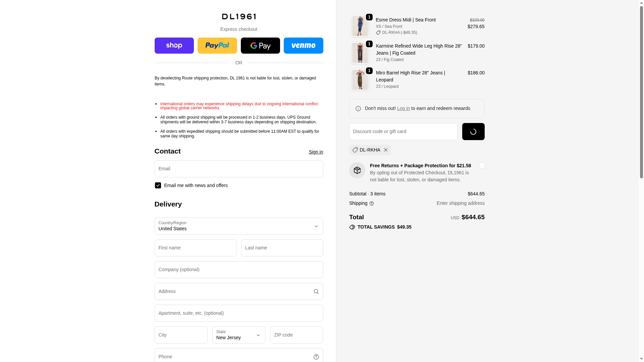The image size is (644, 362).
Task: Open the Country/Region dropdown
Action: (239, 226)
